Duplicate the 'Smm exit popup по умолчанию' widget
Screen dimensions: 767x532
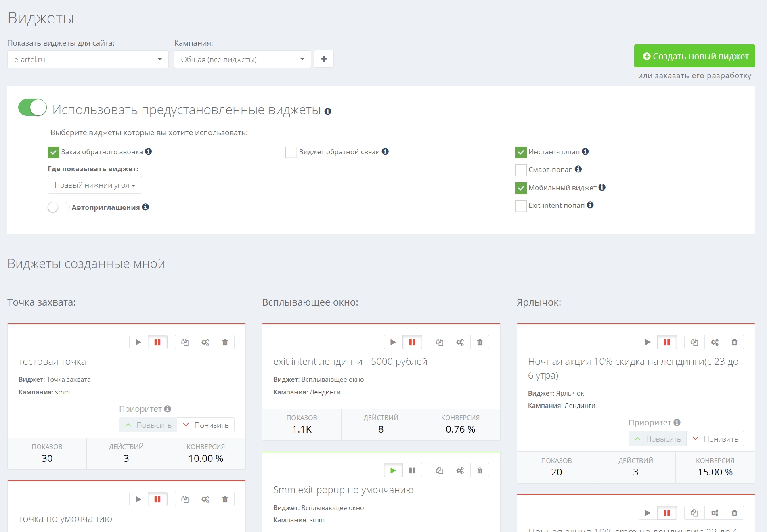tap(440, 471)
